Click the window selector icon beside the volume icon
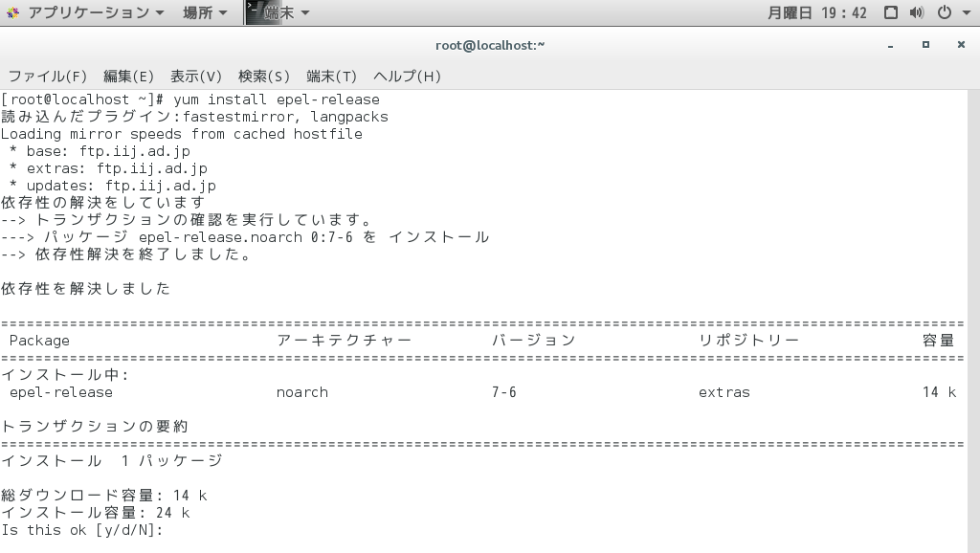The width and height of the screenshot is (980, 553). (893, 12)
